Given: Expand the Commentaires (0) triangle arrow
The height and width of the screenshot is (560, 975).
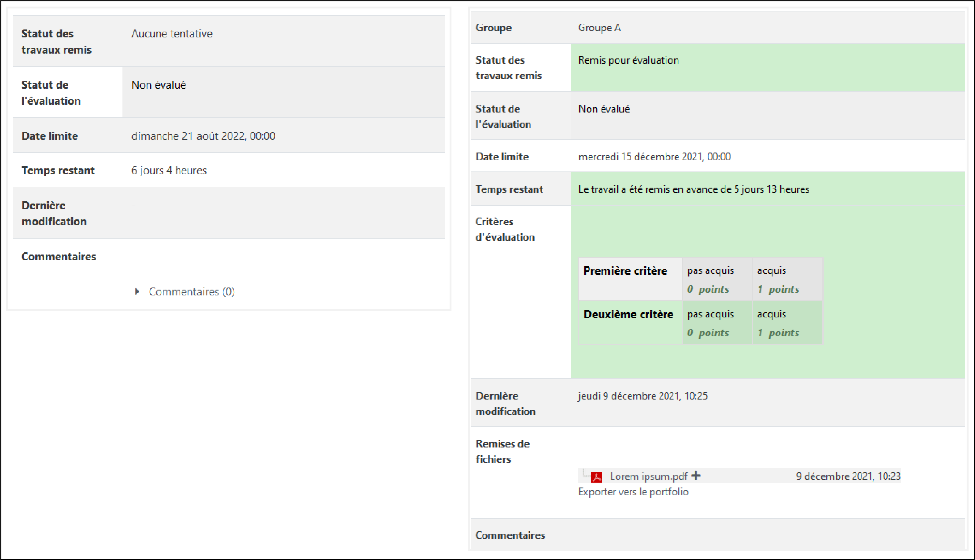Looking at the screenshot, I should pos(137,291).
